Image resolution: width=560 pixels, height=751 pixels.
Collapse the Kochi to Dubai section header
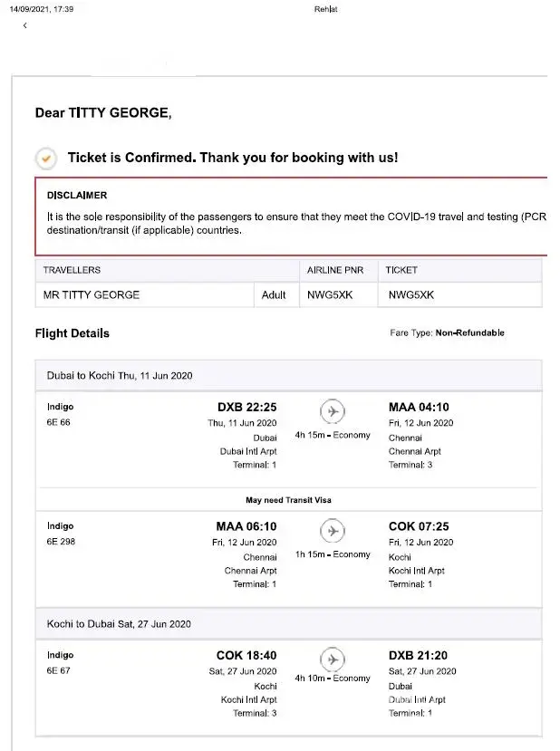119,624
